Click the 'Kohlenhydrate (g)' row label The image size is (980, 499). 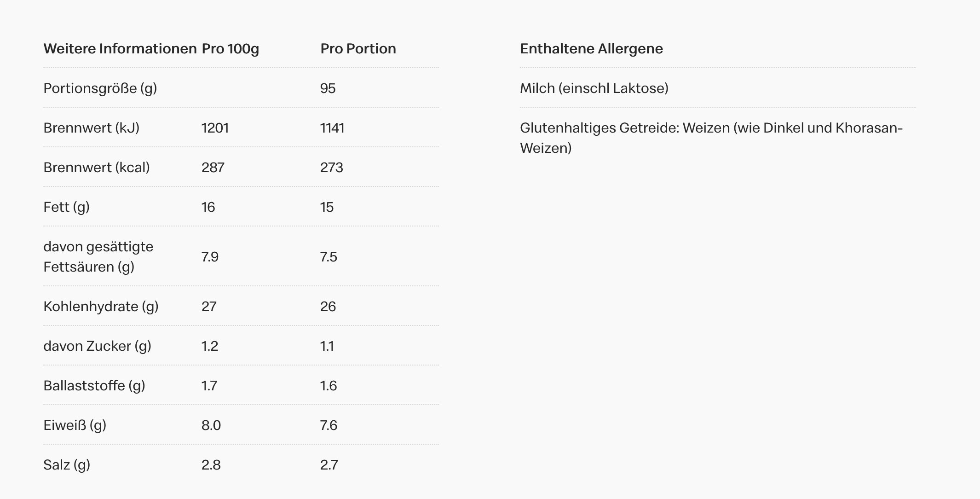click(101, 307)
